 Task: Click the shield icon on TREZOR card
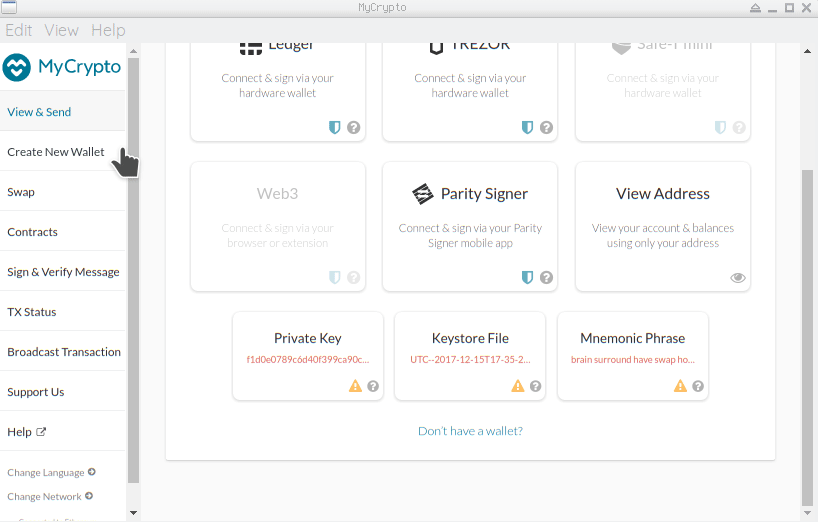click(x=527, y=127)
